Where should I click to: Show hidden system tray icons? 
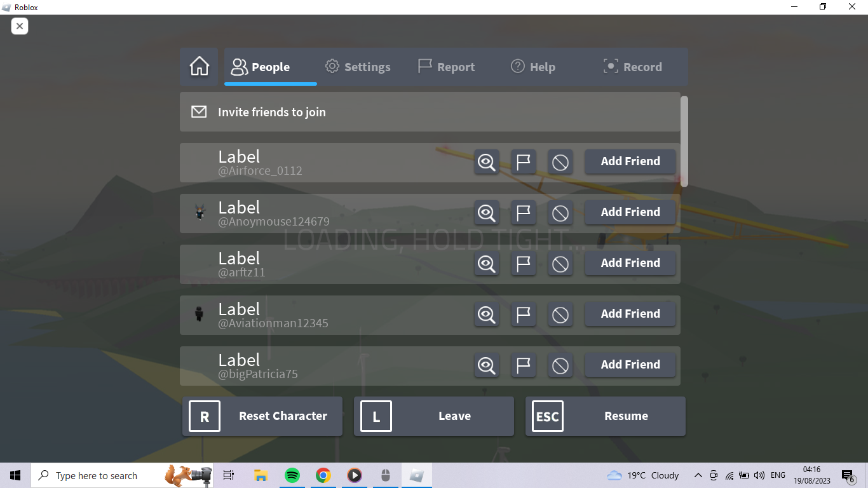point(698,475)
